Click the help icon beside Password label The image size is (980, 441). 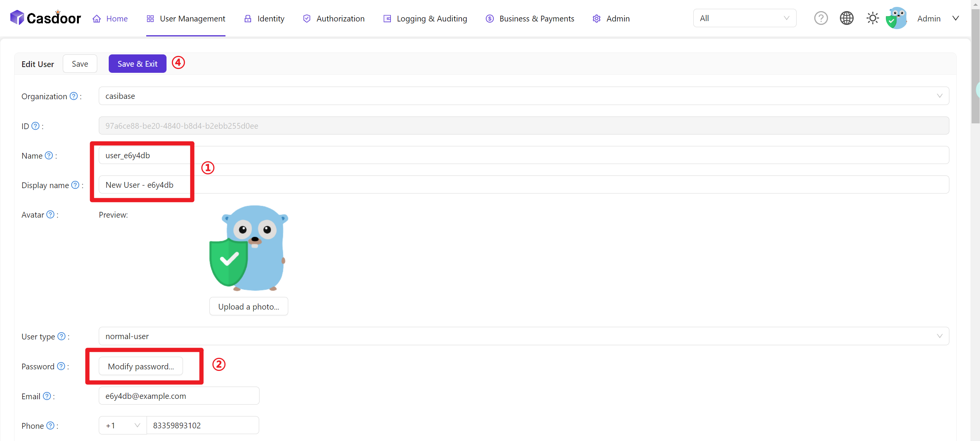(x=61, y=366)
